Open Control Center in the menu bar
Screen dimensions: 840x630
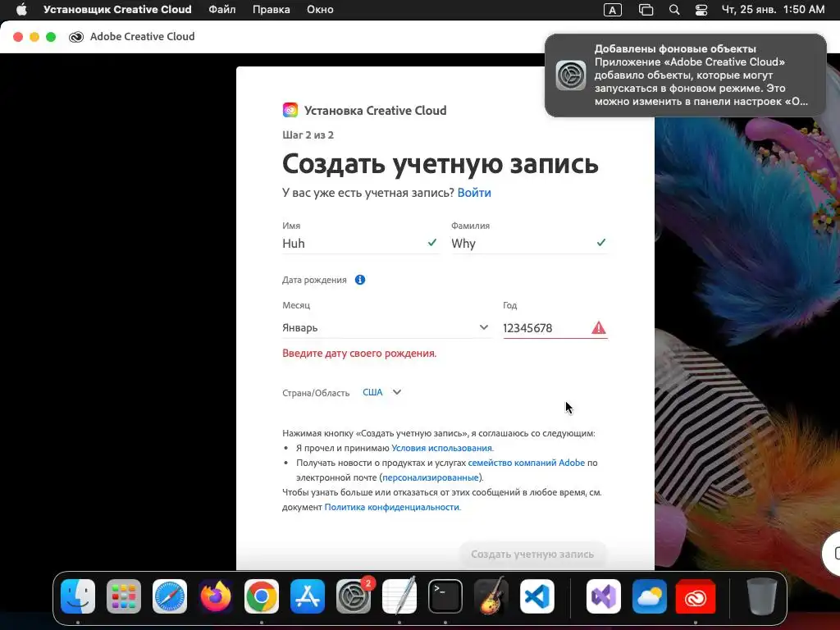coord(701,10)
